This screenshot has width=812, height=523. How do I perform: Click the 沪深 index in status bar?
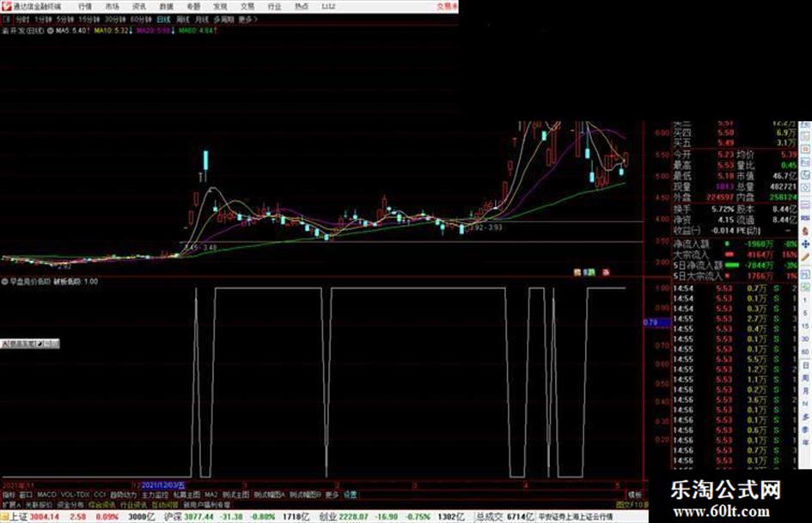173,517
